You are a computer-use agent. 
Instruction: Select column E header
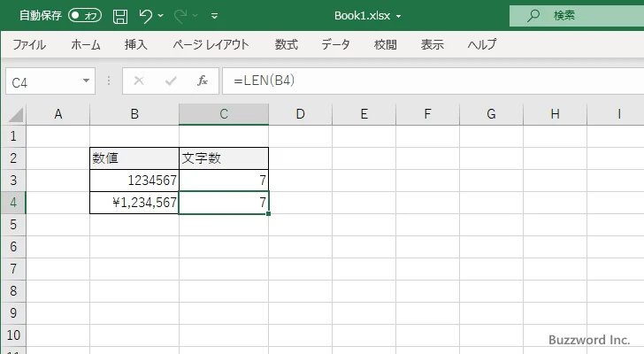coord(364,114)
